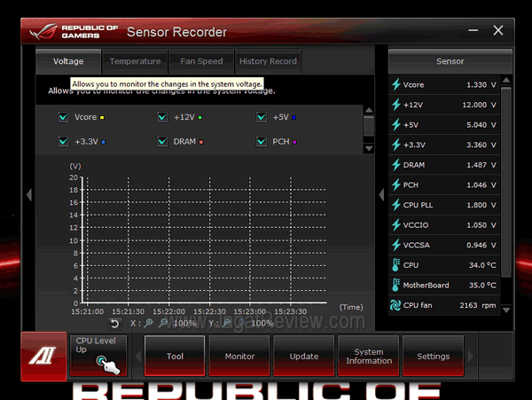Click the Update button

coord(304,356)
